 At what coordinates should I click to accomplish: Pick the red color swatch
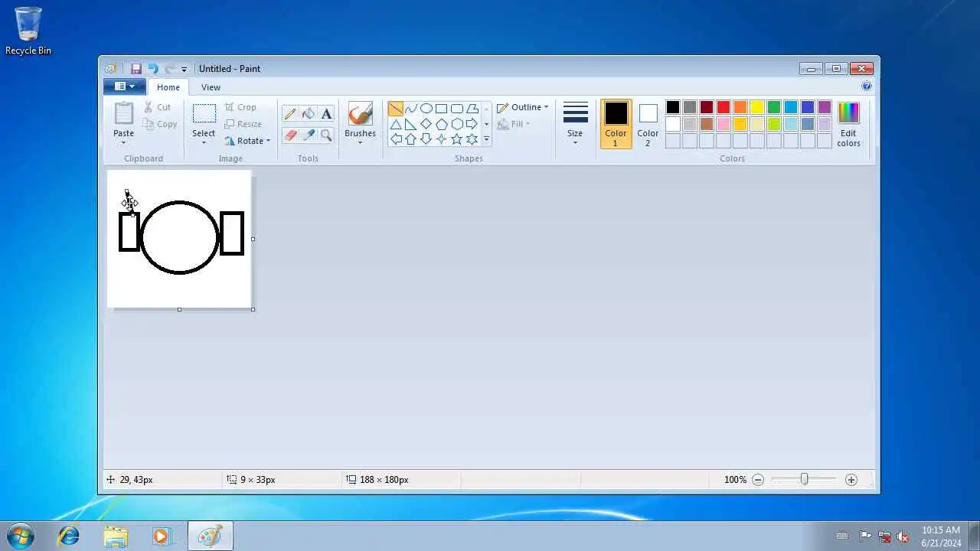724,107
